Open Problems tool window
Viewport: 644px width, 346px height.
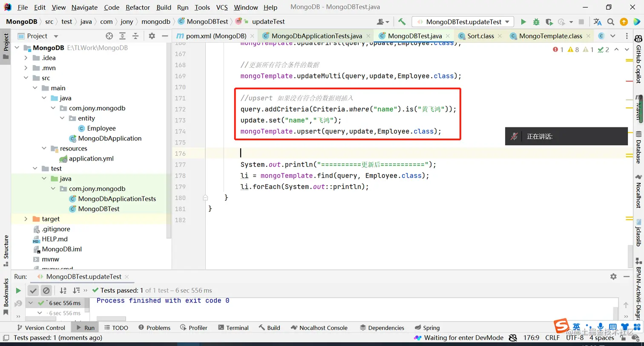click(154, 328)
